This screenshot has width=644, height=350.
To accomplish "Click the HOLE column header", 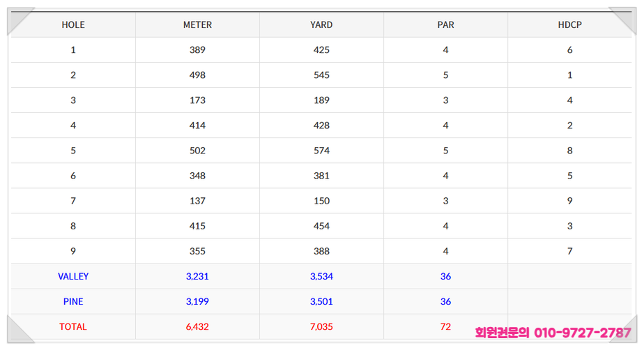I will point(73,24).
